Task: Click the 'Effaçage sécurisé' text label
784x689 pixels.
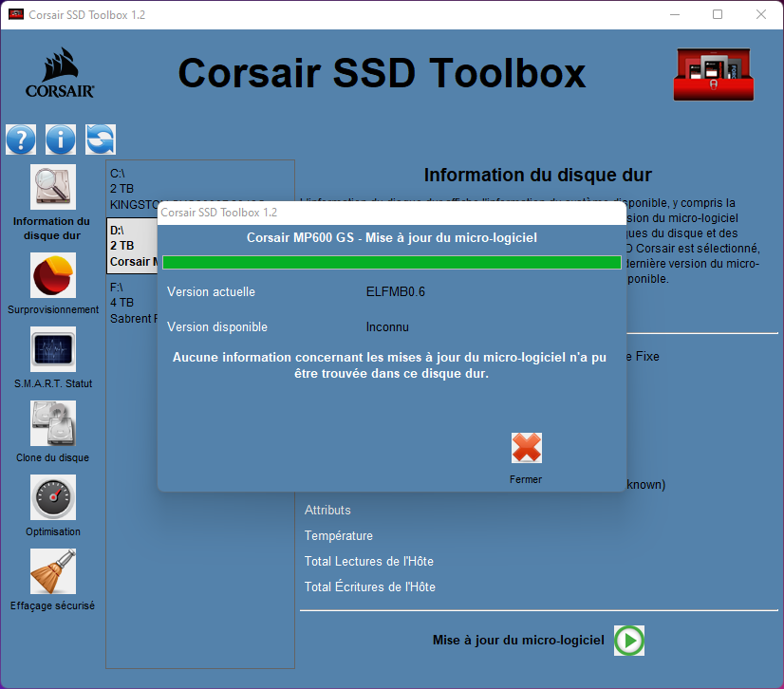Action: (52, 605)
